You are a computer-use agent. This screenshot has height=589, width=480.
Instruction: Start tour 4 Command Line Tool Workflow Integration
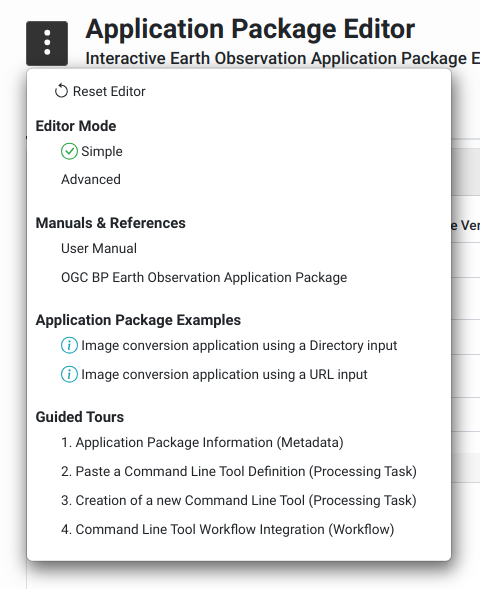pyautogui.click(x=228, y=529)
